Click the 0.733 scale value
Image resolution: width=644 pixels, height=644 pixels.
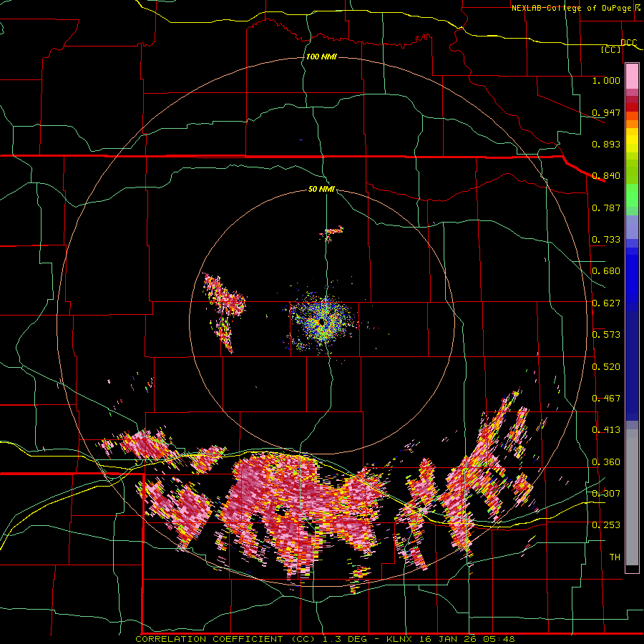606,240
